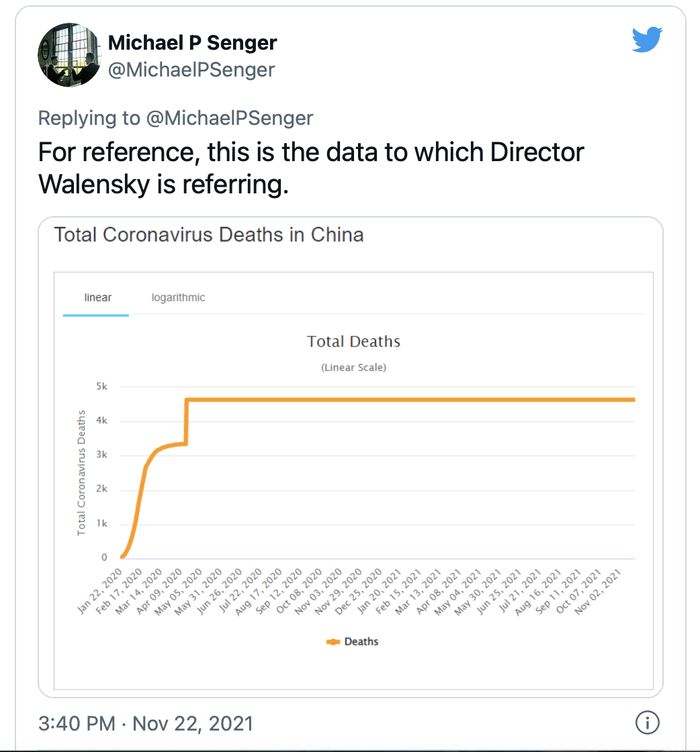Open the @MichaelPSenger handle link
The width and height of the screenshot is (700, 752).
191,70
